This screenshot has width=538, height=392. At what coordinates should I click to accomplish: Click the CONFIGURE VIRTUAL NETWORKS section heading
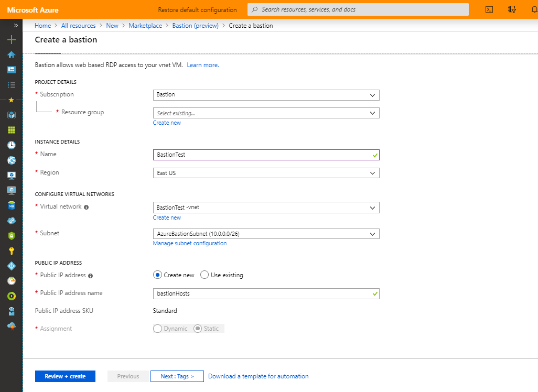click(x=74, y=194)
